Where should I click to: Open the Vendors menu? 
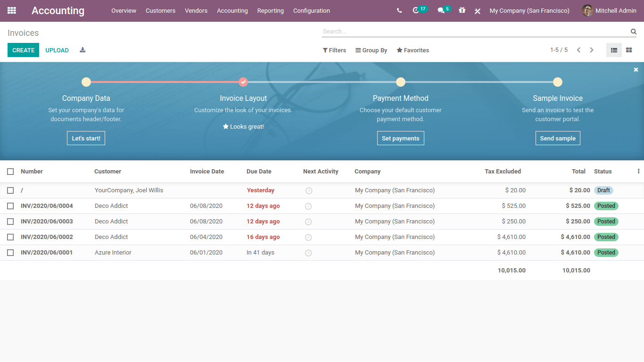196,10
